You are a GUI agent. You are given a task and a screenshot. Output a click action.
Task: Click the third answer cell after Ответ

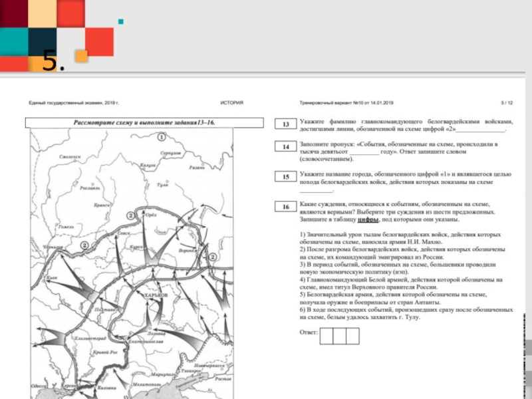point(352,335)
